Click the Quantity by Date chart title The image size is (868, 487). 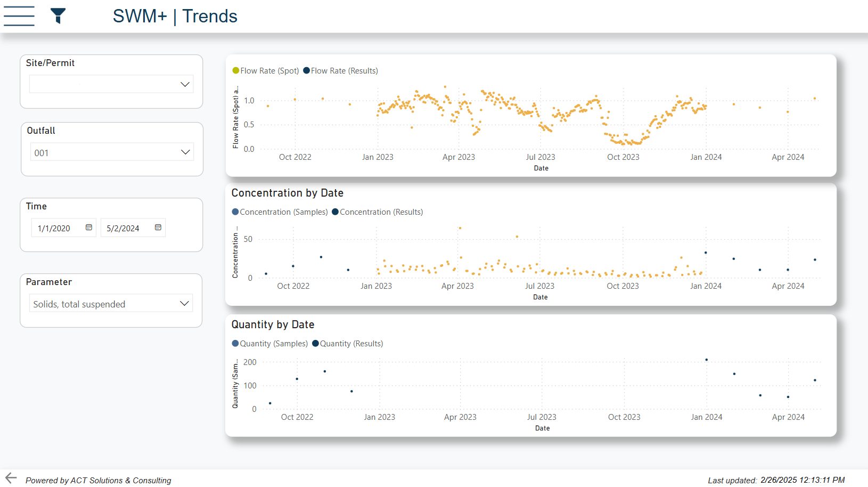pyautogui.click(x=273, y=324)
